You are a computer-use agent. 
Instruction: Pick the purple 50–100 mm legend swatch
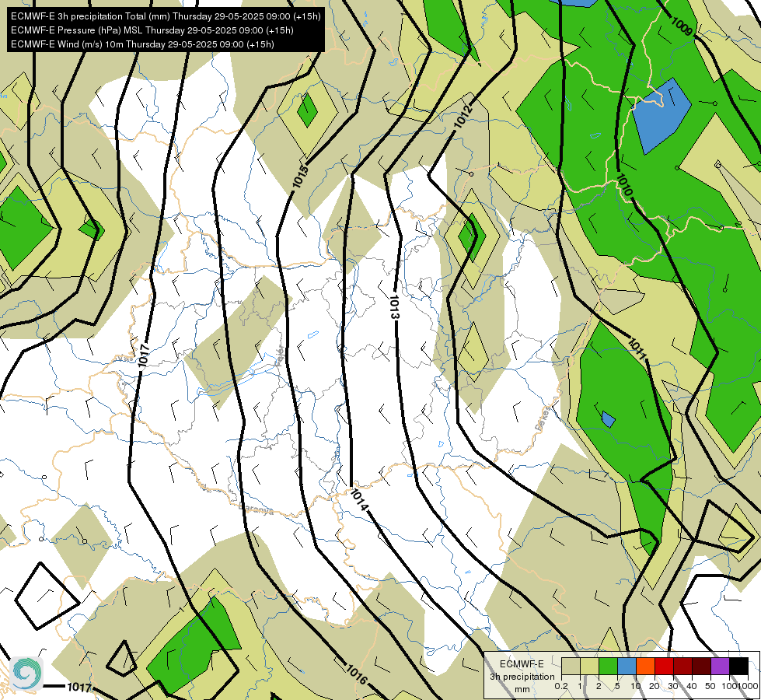[721, 666]
